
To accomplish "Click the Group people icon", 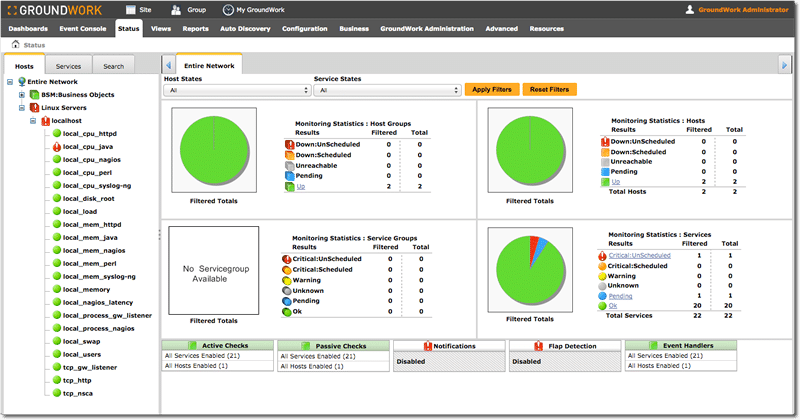I will point(176,10).
